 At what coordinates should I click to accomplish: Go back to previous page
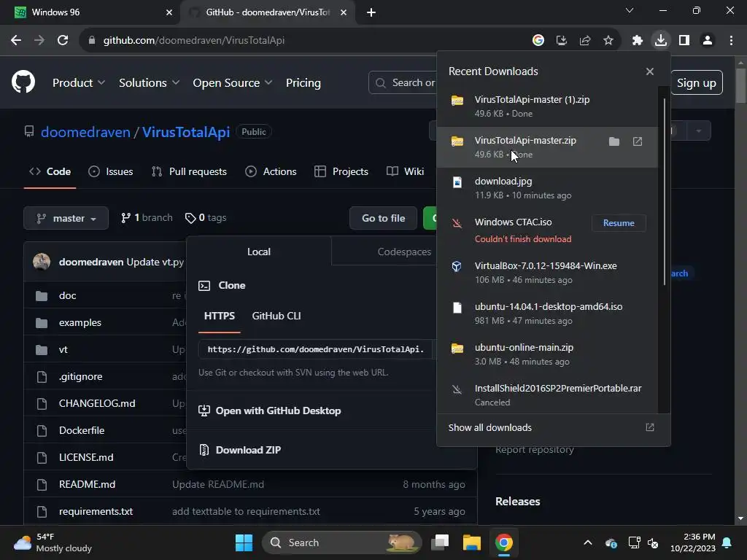pos(16,41)
